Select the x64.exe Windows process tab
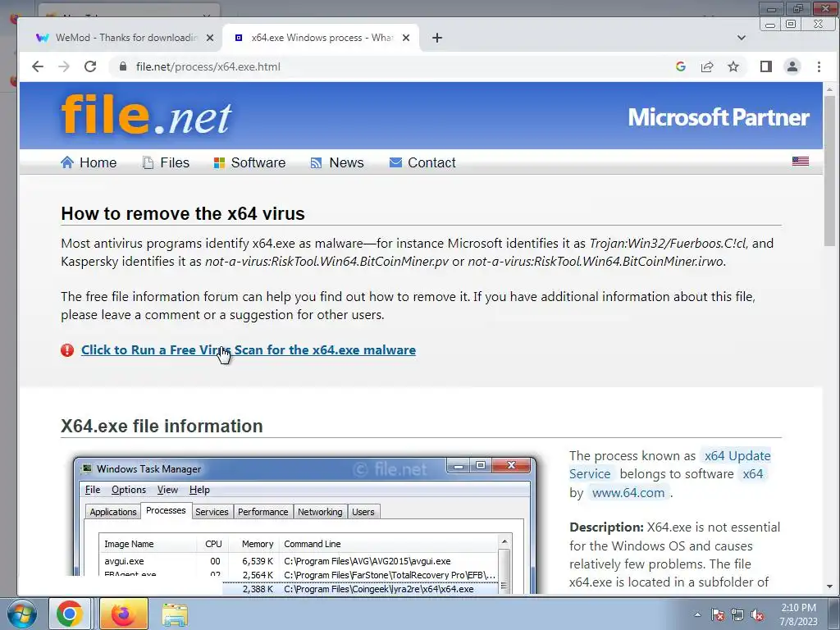This screenshot has height=630, width=840. click(x=321, y=38)
